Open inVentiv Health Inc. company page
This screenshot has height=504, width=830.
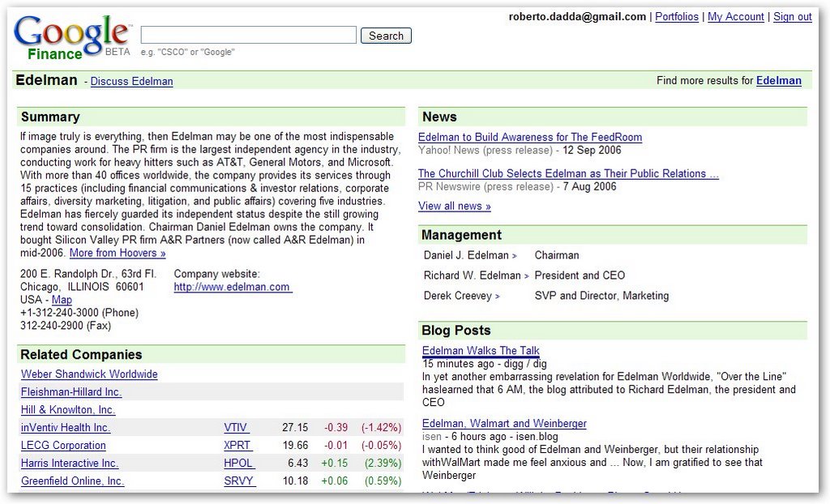(66, 428)
